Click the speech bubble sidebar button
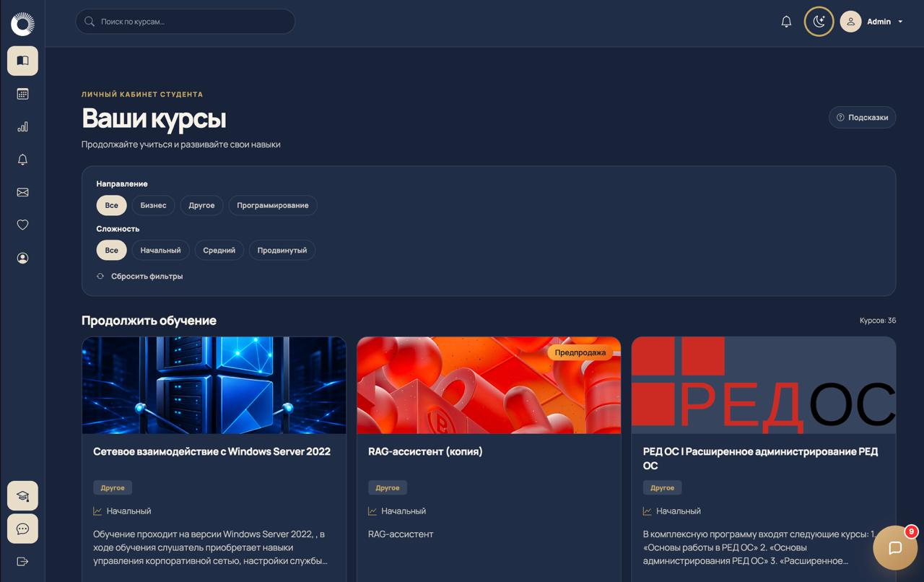The height and width of the screenshot is (582, 924). [22, 529]
